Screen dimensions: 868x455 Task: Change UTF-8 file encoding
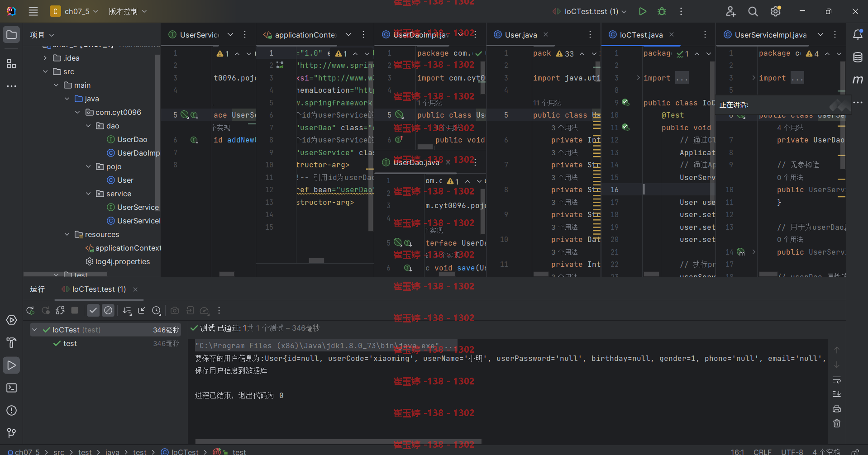[x=792, y=451]
